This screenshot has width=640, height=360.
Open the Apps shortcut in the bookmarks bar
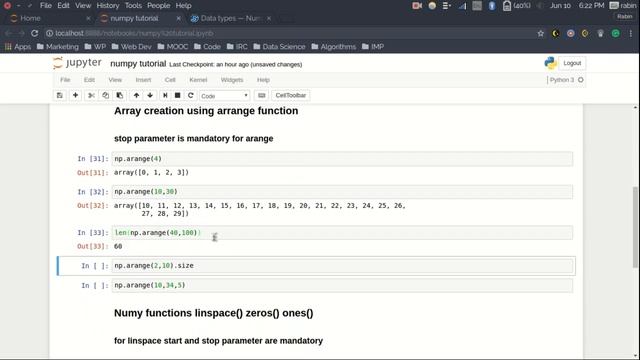pyautogui.click(x=18, y=47)
